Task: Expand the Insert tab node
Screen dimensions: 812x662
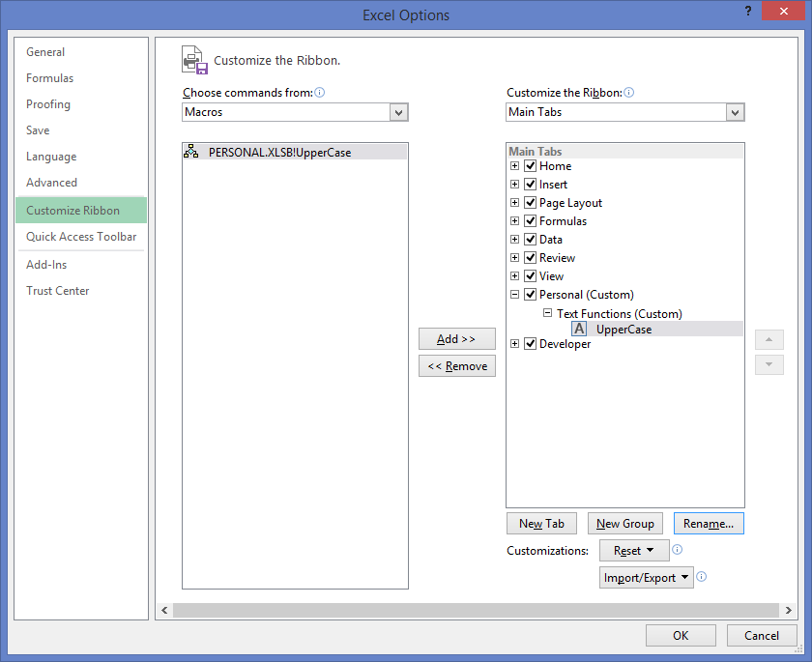Action: tap(514, 185)
